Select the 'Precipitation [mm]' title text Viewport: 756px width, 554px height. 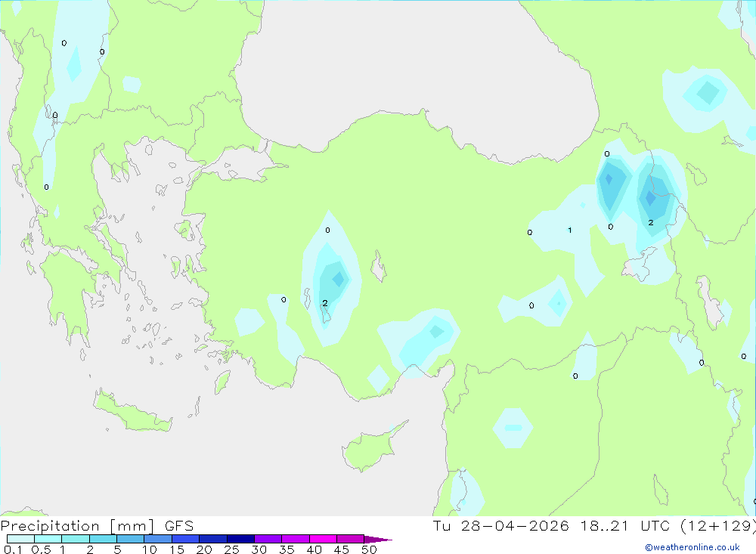[x=77, y=526]
